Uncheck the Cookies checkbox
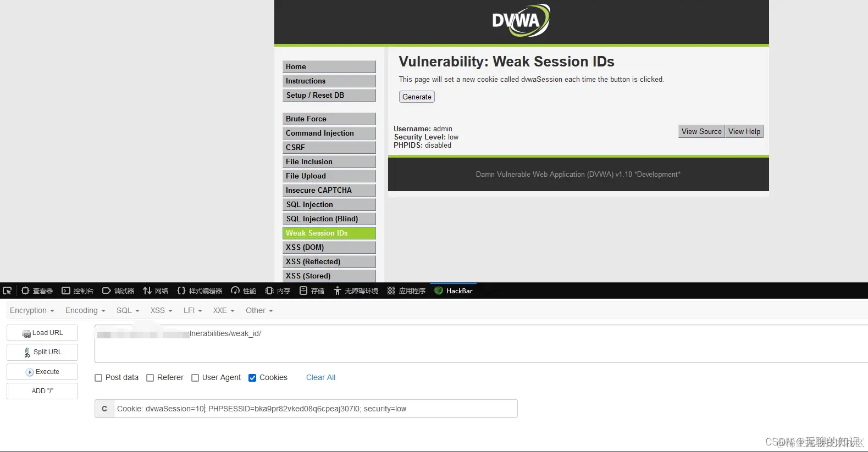The image size is (868, 452). point(252,378)
